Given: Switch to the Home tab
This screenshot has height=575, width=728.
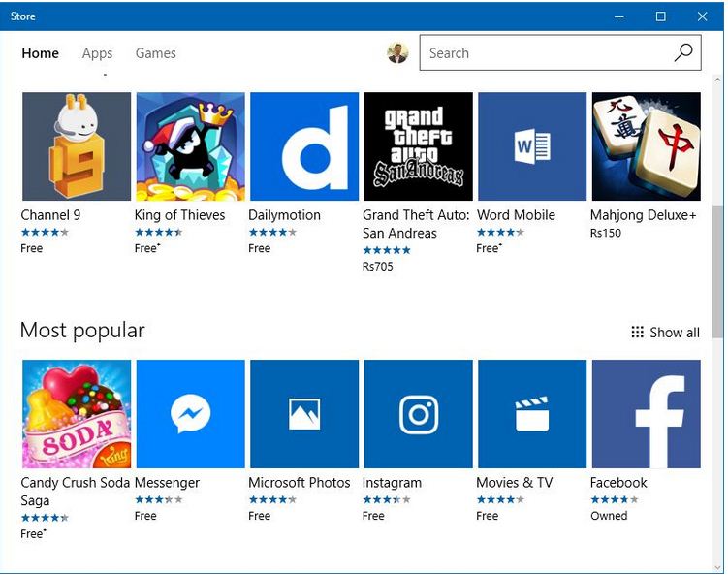Looking at the screenshot, I should pyautogui.click(x=41, y=53).
